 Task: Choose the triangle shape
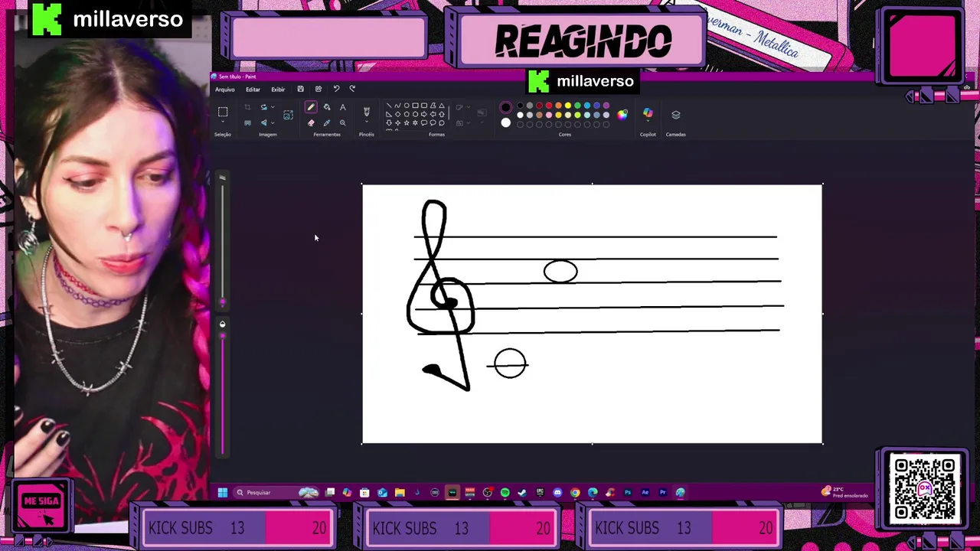[442, 106]
